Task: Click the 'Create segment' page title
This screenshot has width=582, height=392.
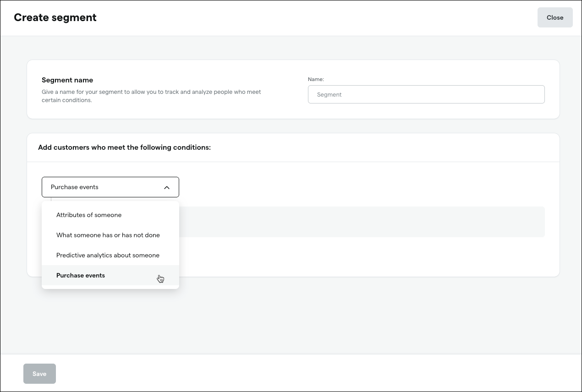Action: pos(55,17)
